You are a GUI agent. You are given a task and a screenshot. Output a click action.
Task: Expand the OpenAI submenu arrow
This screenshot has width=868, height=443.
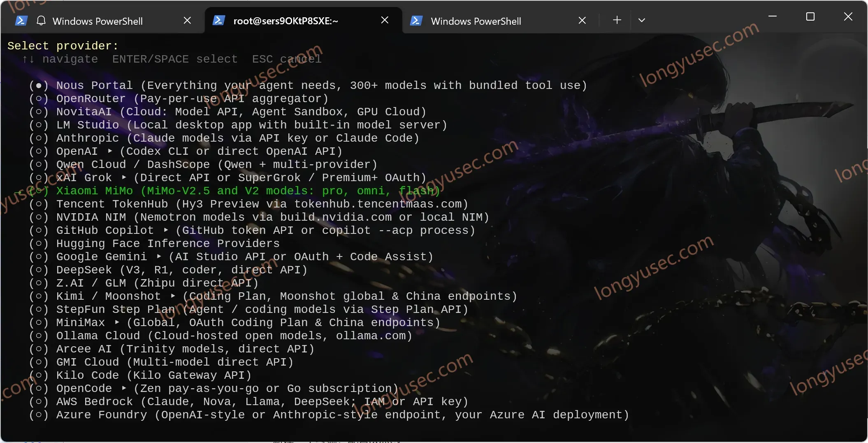(110, 151)
